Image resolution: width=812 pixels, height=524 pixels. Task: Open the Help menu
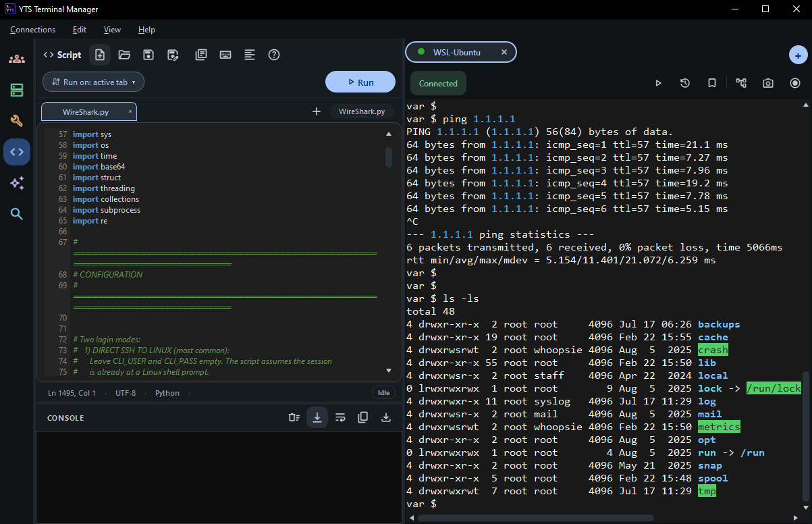(x=146, y=30)
